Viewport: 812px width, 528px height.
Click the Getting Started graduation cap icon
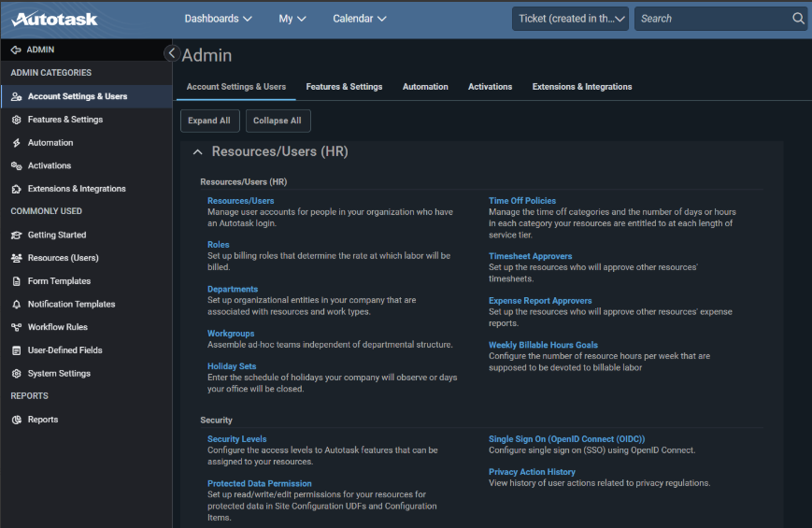[17, 235]
